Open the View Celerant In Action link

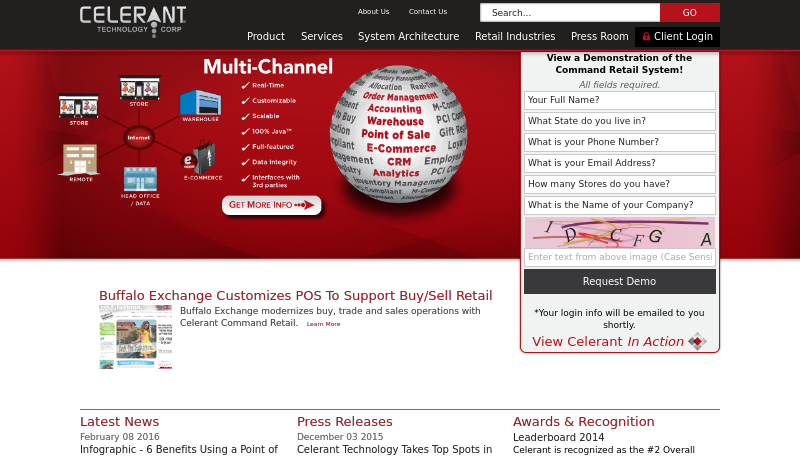[x=608, y=341]
